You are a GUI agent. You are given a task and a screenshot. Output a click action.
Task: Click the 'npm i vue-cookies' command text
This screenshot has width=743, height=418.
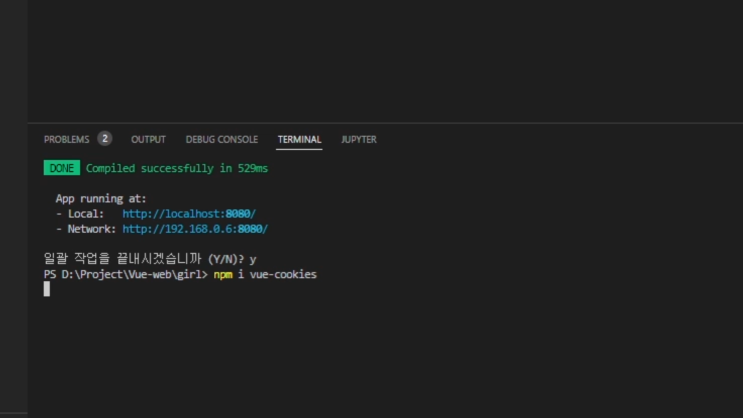265,274
